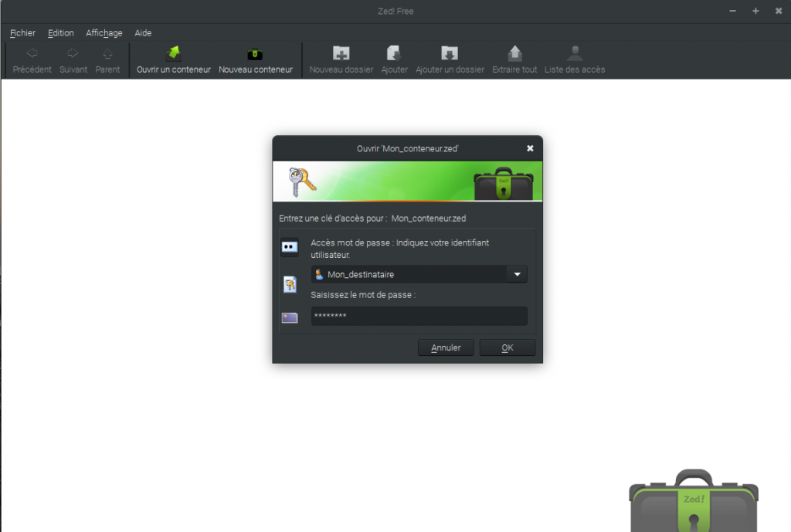This screenshot has width=791, height=532.
Task: Open the Edition menu
Action: pyautogui.click(x=60, y=32)
